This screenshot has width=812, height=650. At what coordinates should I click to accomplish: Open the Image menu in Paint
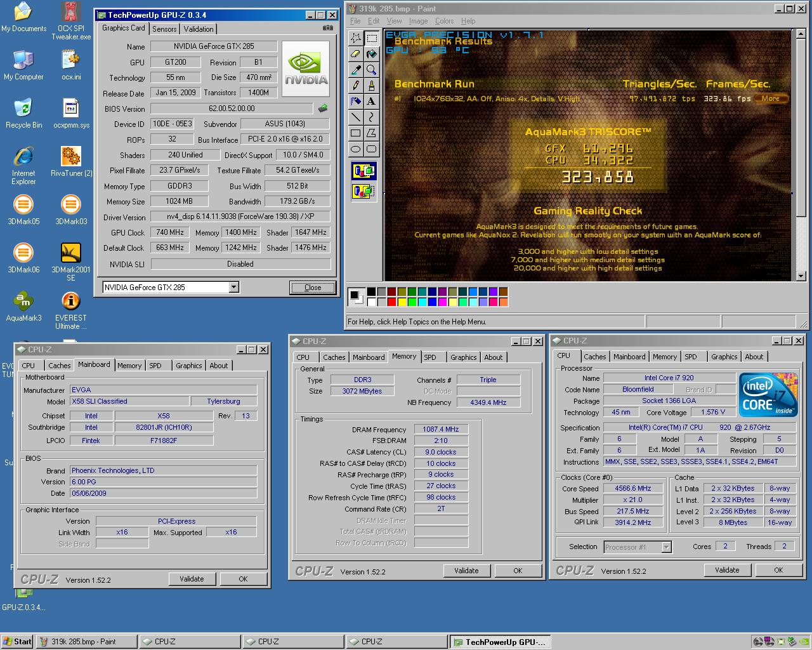point(418,21)
